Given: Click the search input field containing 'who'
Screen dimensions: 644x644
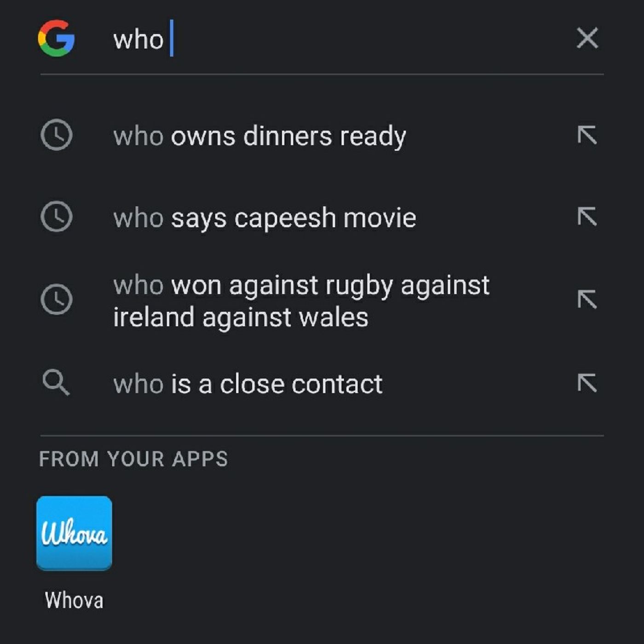Looking at the screenshot, I should point(322,39).
